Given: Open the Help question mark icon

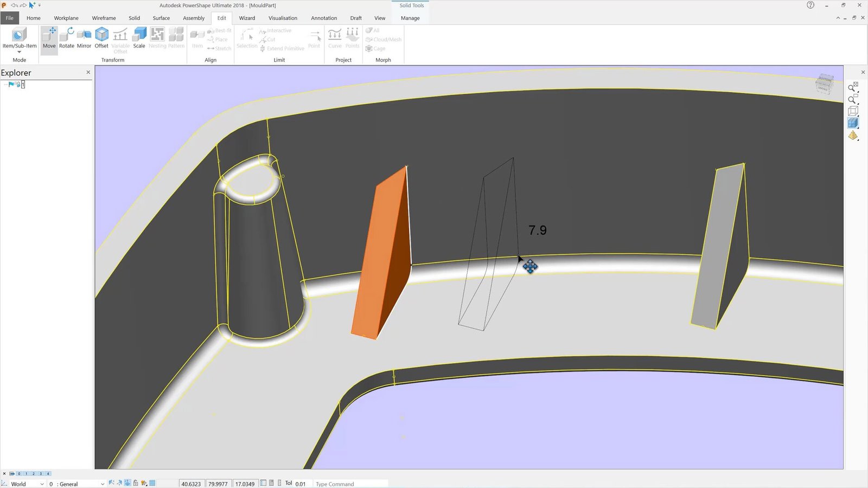Looking at the screenshot, I should click(x=810, y=5).
